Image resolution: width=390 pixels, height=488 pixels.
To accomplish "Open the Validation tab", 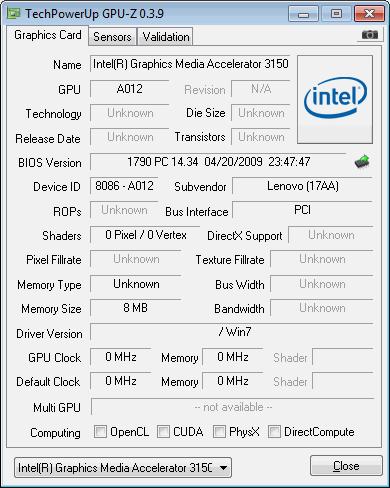I will tap(166, 37).
